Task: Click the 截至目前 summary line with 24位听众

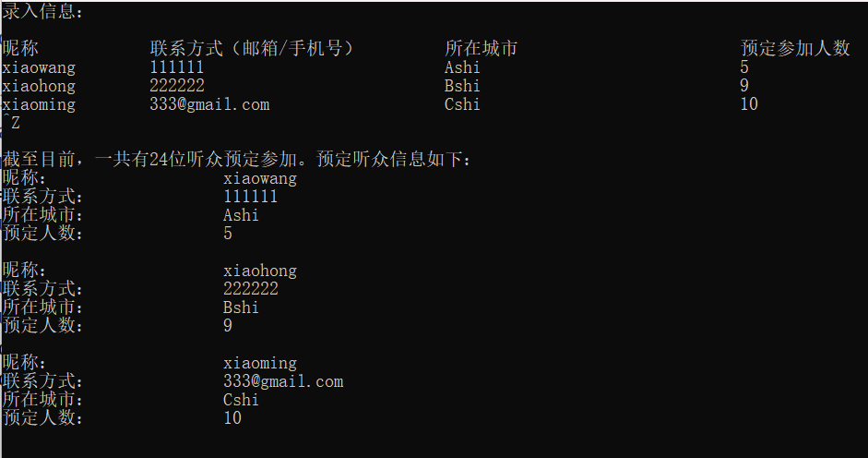Action: click(237, 159)
